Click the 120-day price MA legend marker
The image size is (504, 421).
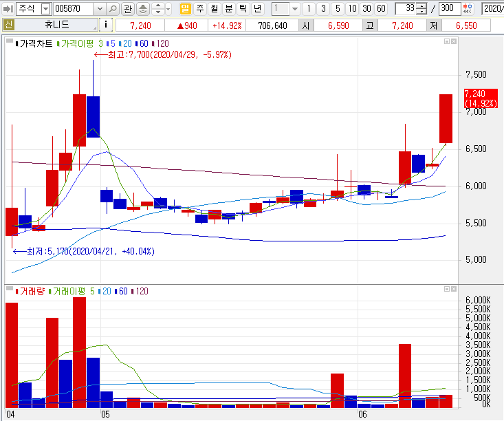point(160,44)
